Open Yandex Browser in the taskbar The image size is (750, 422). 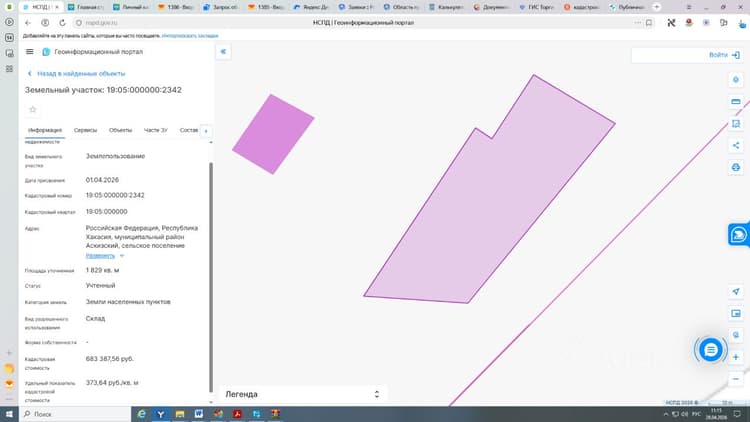tap(161, 414)
